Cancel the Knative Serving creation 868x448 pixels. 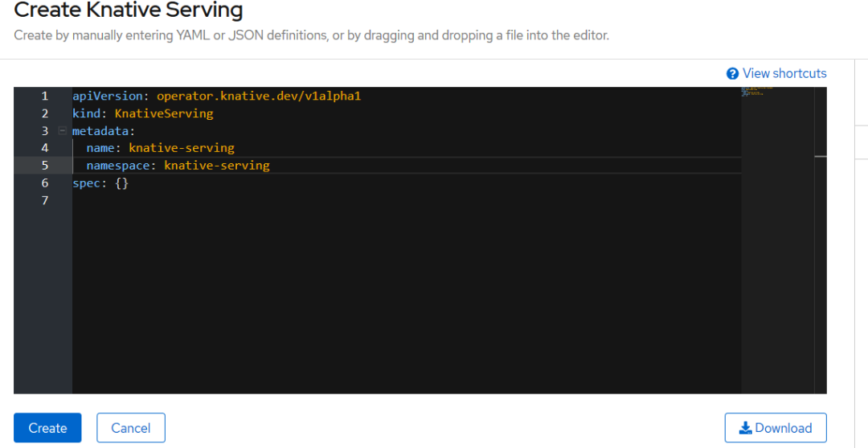click(x=131, y=428)
